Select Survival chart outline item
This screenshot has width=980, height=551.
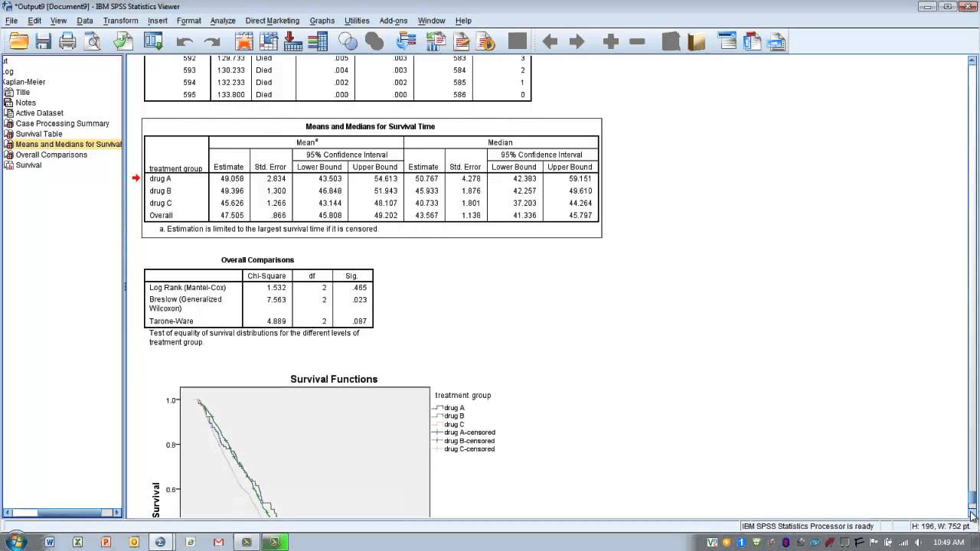(28, 165)
